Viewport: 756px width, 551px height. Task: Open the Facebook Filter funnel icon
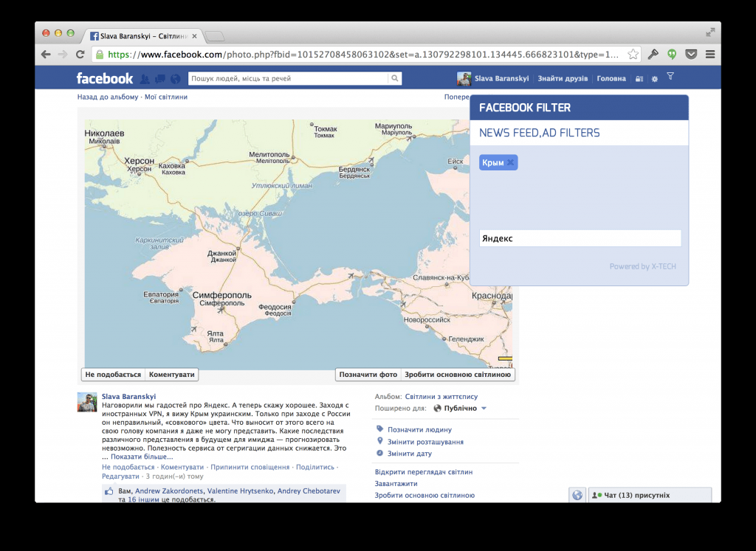tap(670, 77)
